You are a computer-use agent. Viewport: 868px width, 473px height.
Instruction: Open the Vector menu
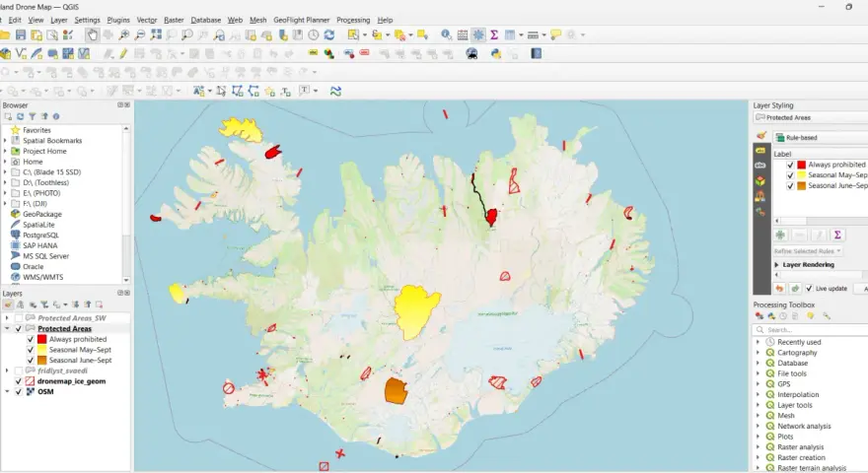tap(147, 20)
